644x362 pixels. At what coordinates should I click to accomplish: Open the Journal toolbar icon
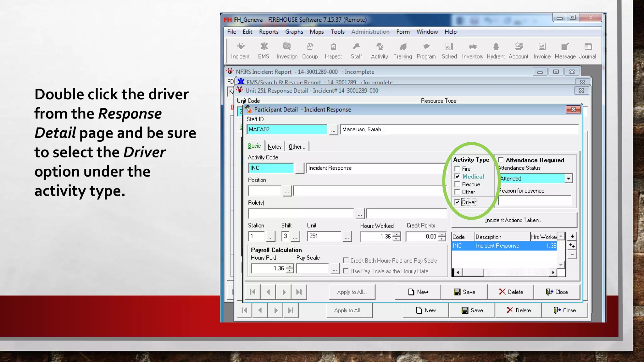pyautogui.click(x=587, y=51)
